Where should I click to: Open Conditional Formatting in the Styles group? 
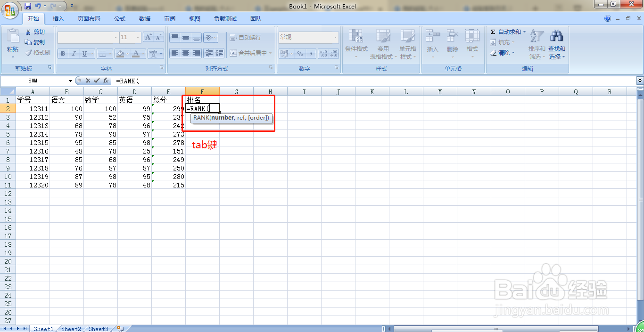click(356, 42)
